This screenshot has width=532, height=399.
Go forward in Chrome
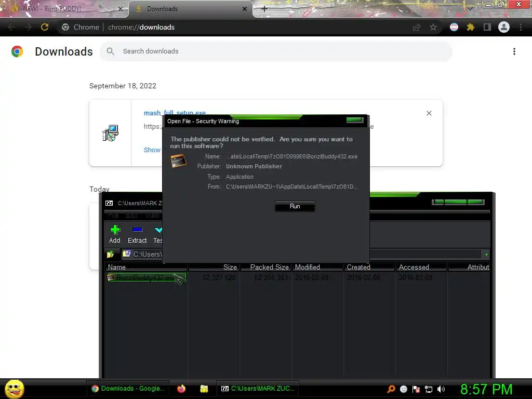click(28, 27)
